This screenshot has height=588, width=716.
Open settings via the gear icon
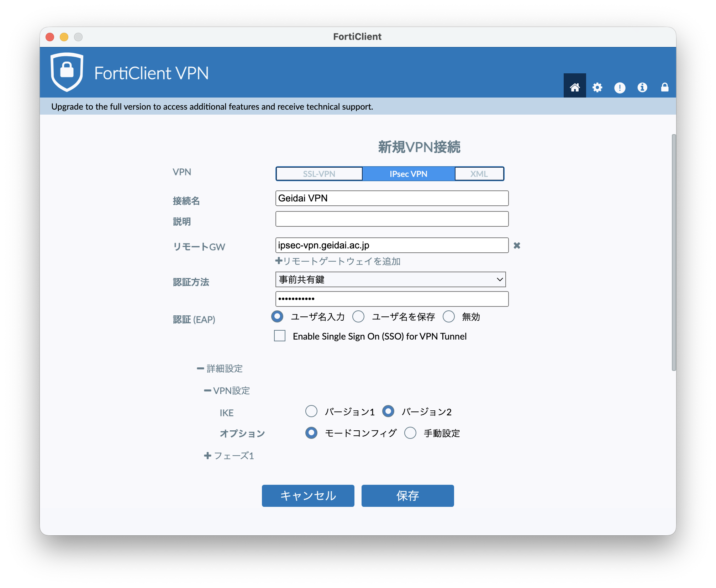click(597, 87)
